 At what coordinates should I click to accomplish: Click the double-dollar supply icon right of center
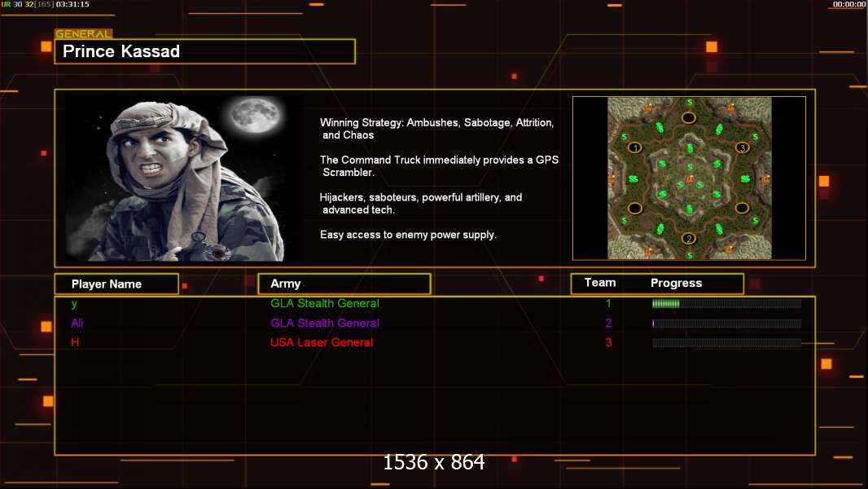tap(745, 178)
